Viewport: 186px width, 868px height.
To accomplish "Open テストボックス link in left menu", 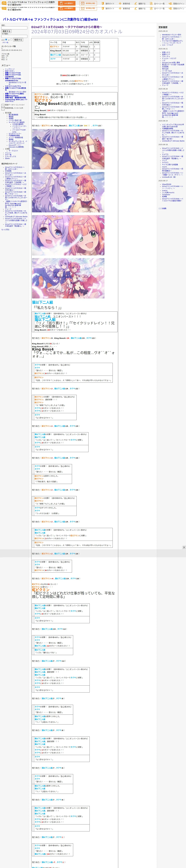I will [x=10, y=156].
